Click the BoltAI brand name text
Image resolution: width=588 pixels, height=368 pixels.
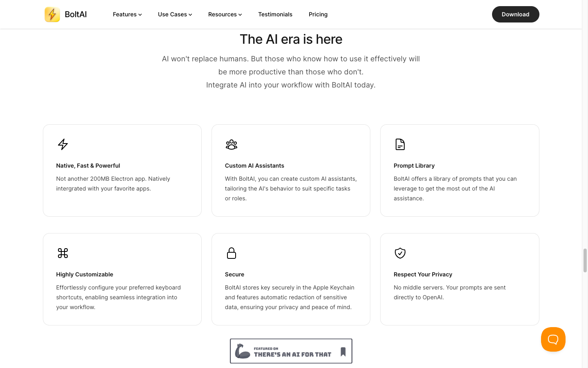[x=76, y=14]
